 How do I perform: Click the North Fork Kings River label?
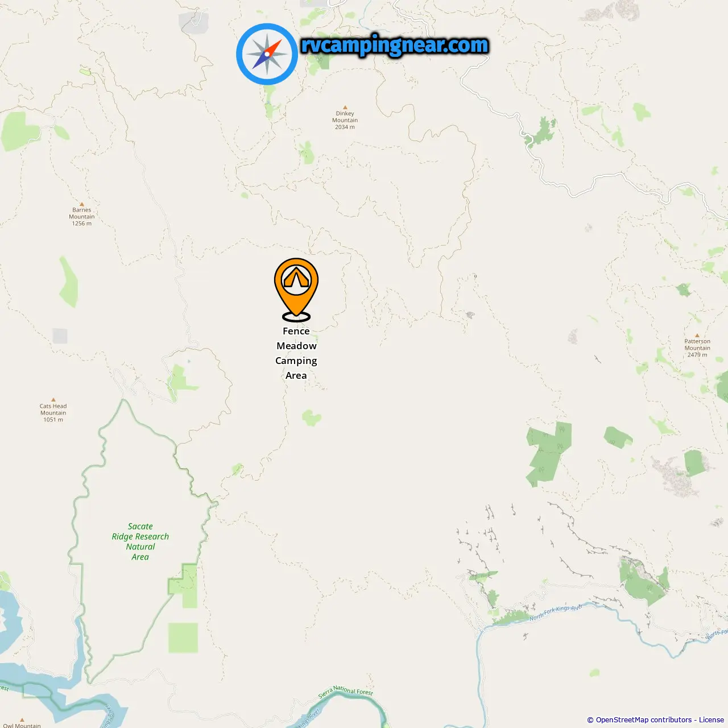556,613
